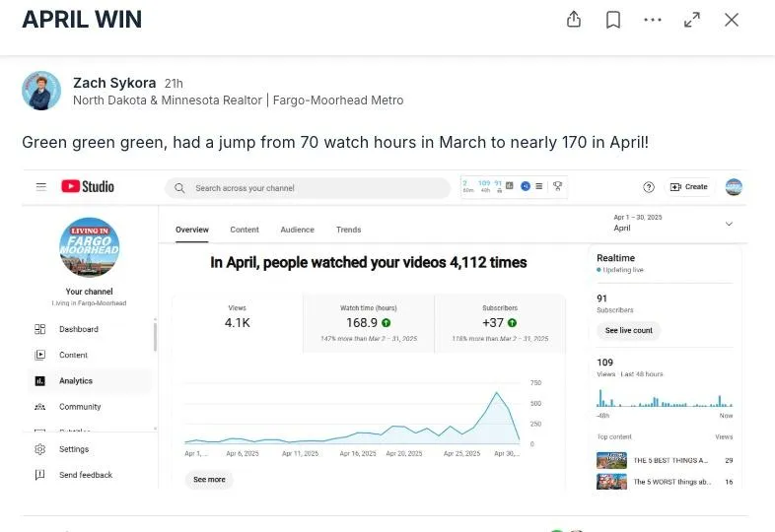This screenshot has width=775, height=532.
Task: Click the Analytics bar chart icon
Action: coord(40,381)
